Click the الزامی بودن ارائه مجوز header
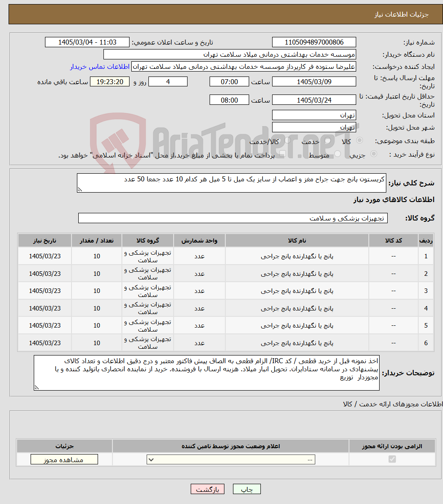The image size is (443, 504). tap(392, 446)
